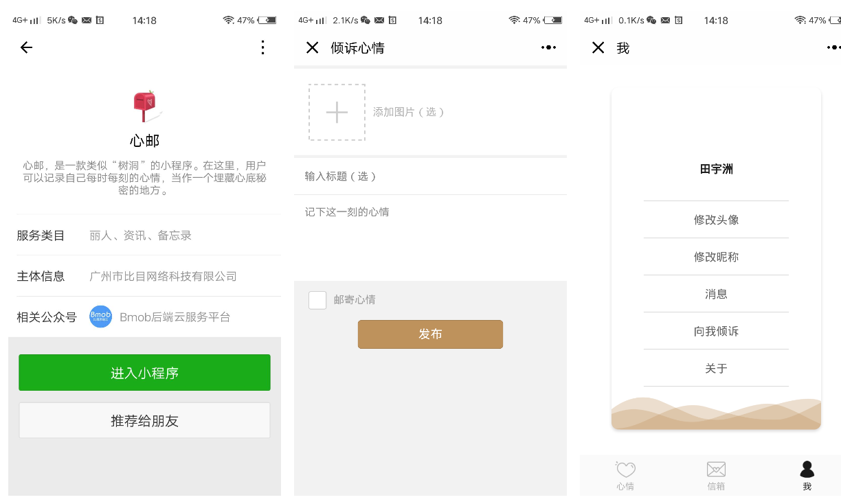Close the 我 page with X
The image size is (841, 504).
point(598,47)
